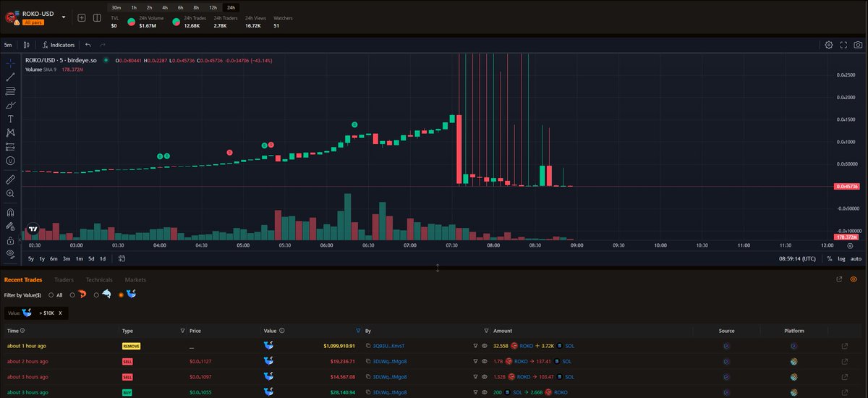Open the Fibonacci retracement tool
This screenshot has height=398, width=868.
point(10,91)
